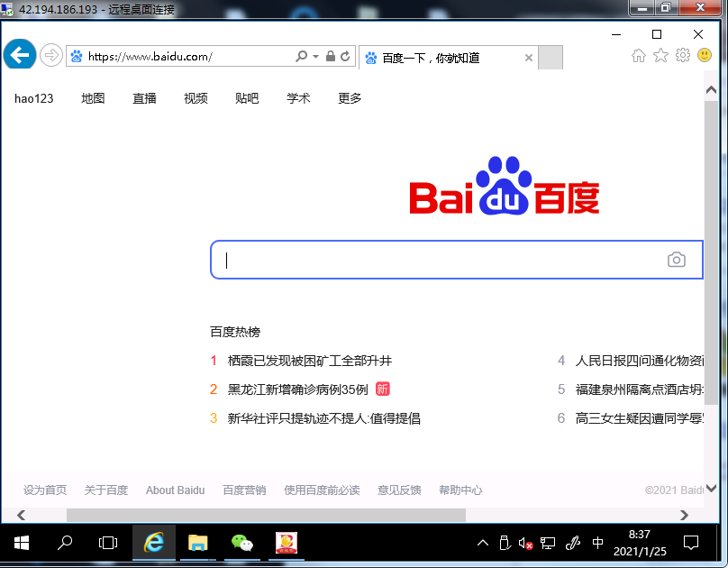Toggle the muted volume icon in tray

[x=525, y=544]
